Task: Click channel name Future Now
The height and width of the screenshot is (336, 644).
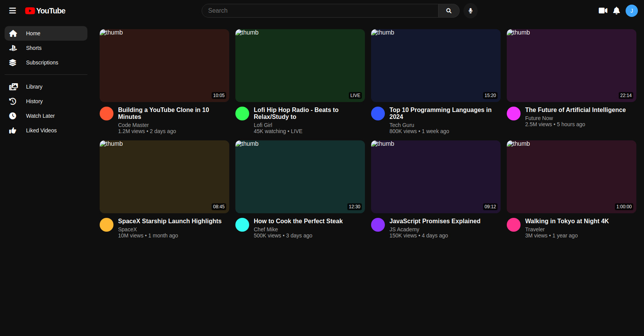Action: [x=539, y=118]
